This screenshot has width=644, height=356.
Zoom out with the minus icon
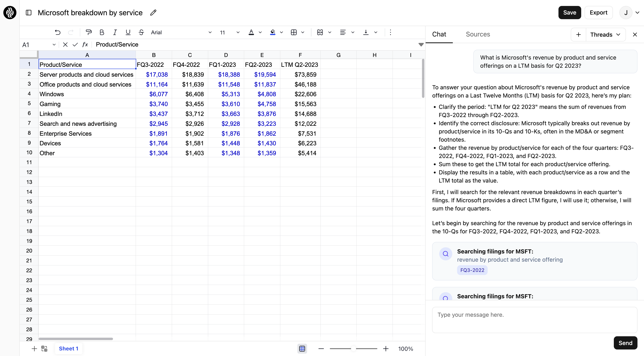click(x=321, y=349)
